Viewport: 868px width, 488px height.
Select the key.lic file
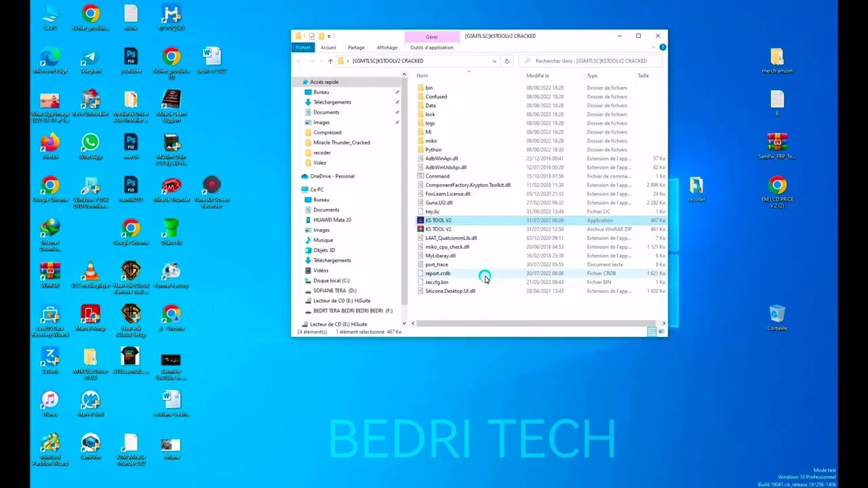541,211
